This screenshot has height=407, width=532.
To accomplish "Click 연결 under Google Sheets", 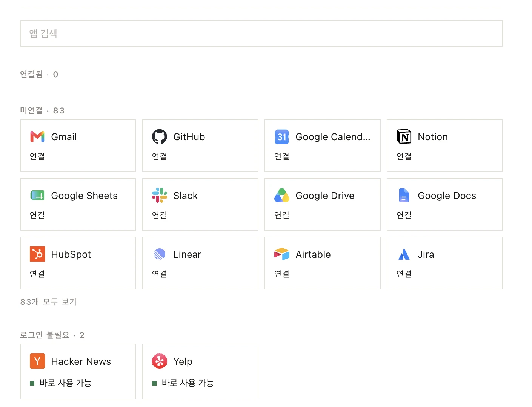I will [x=37, y=215].
